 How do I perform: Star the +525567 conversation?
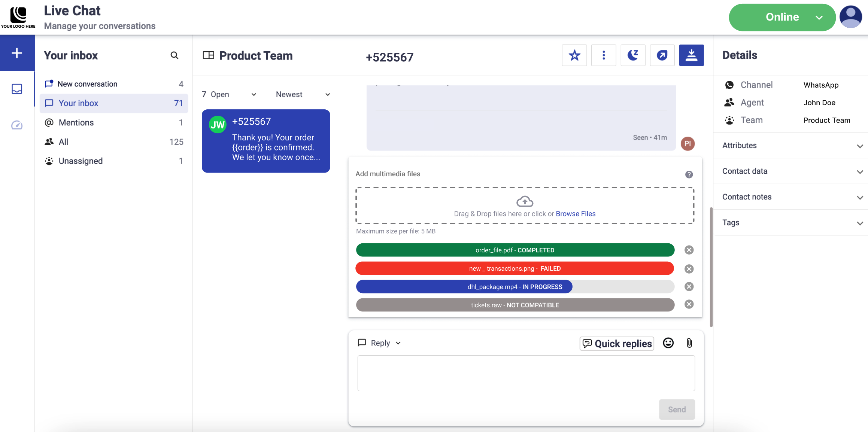click(574, 55)
